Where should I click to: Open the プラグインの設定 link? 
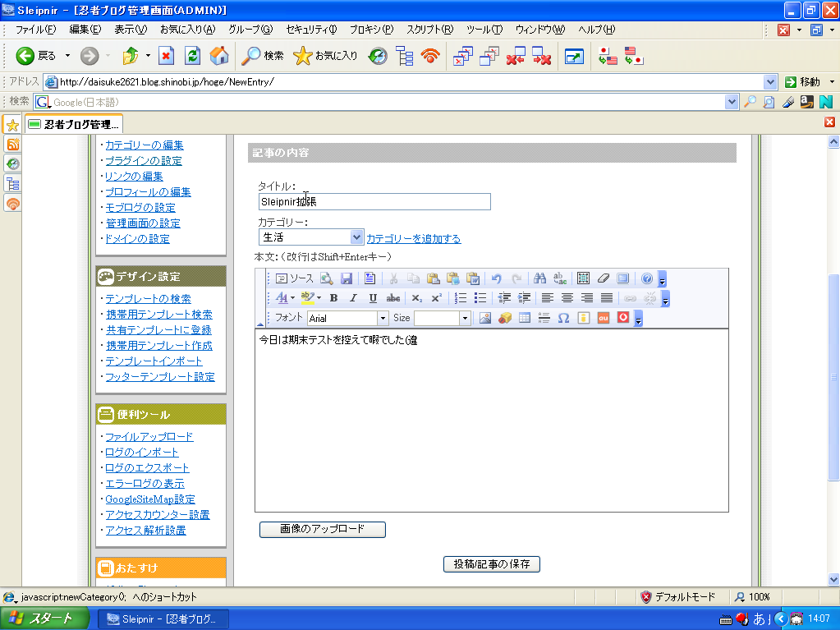(144, 161)
